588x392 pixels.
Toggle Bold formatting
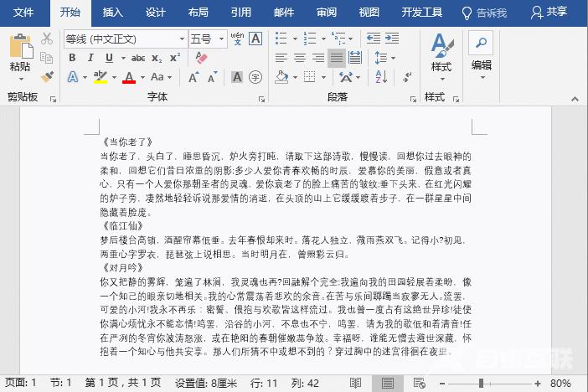click(x=72, y=58)
